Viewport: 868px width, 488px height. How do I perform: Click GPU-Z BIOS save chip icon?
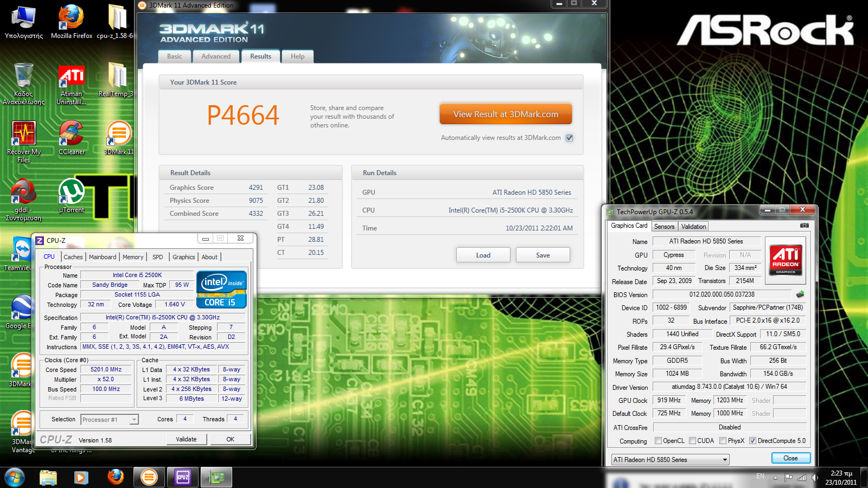tap(800, 294)
